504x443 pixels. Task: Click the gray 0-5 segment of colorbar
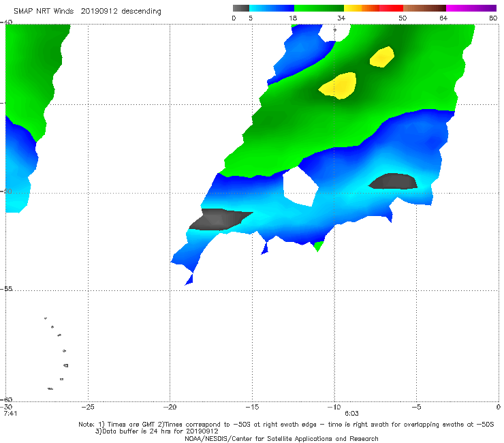click(240, 8)
